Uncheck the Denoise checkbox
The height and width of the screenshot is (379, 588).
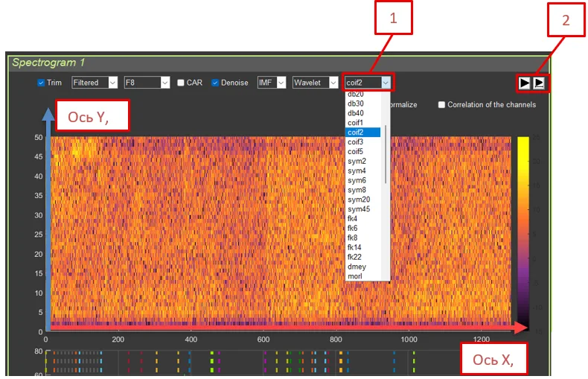coord(215,83)
